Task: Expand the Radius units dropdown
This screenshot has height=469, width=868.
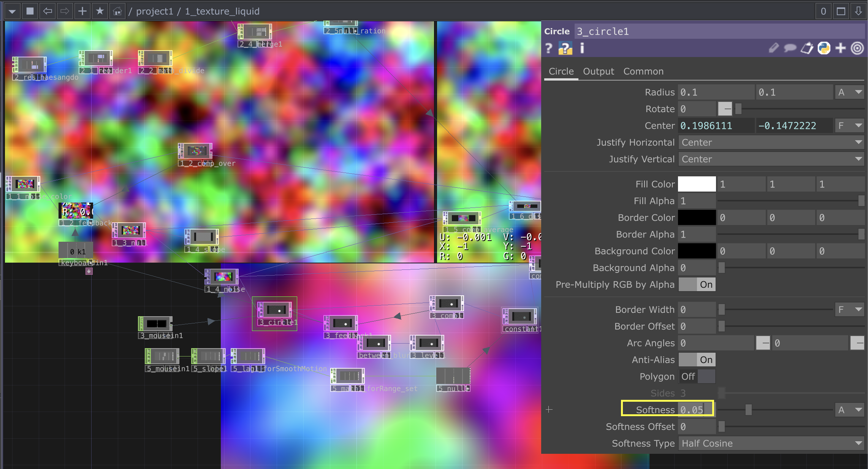Action: pyautogui.click(x=850, y=92)
